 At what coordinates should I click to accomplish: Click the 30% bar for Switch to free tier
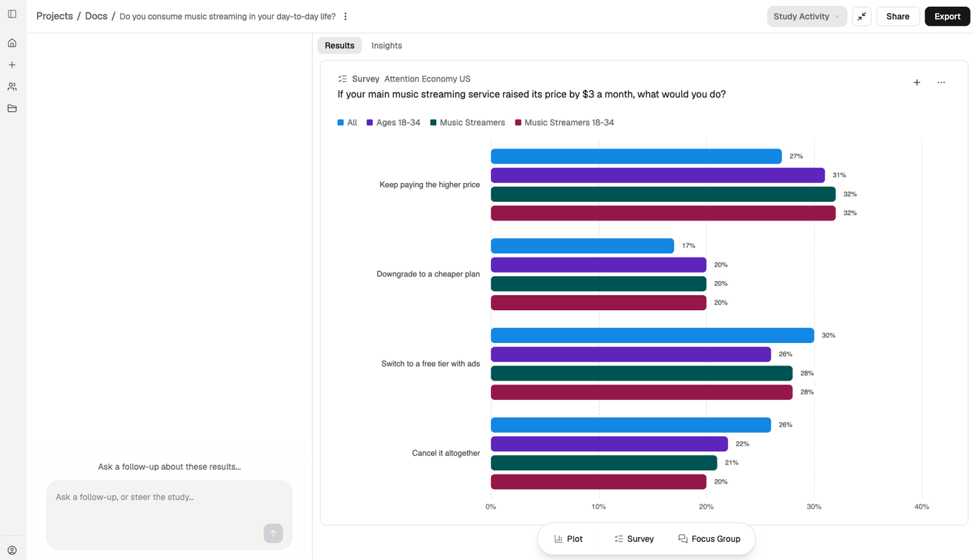653,335
